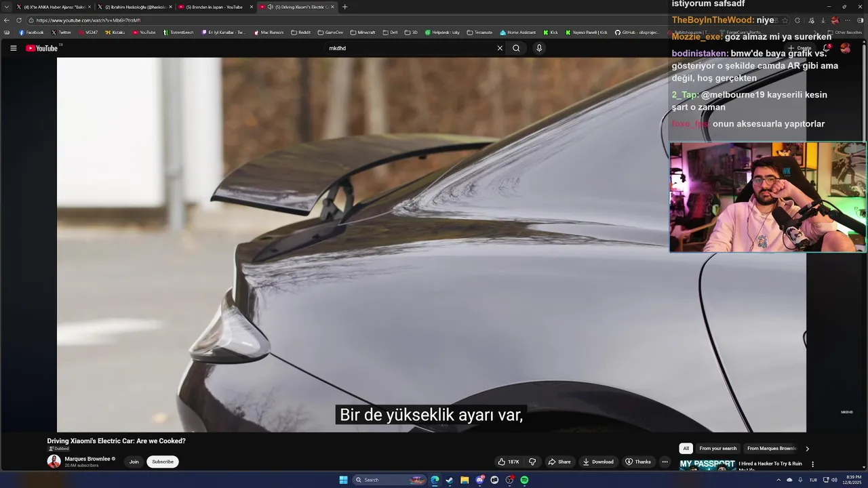
Task: Open the taskbar volume control
Action: click(834, 480)
